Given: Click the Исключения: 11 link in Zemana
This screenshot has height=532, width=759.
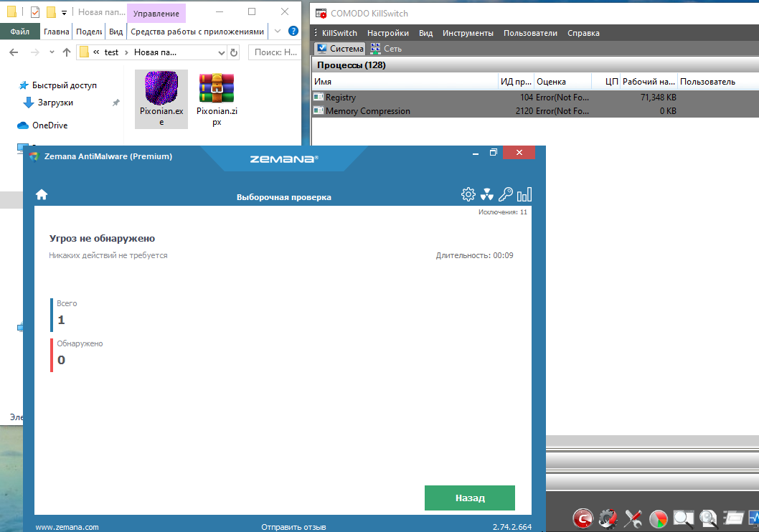Looking at the screenshot, I should coord(502,212).
